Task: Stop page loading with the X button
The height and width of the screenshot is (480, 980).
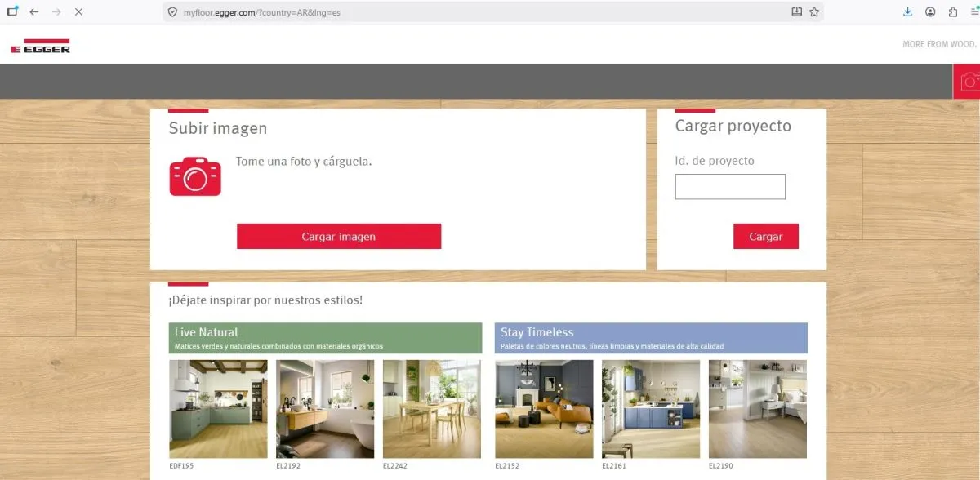Action: click(x=78, y=12)
